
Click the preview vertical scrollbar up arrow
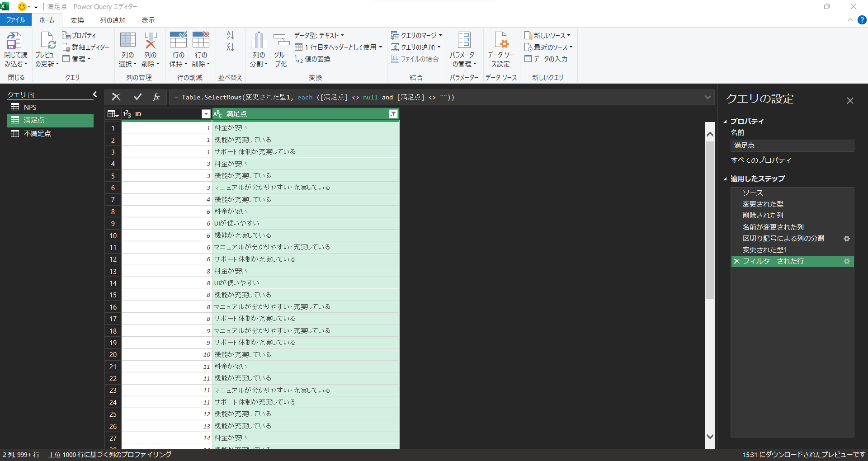click(x=710, y=134)
